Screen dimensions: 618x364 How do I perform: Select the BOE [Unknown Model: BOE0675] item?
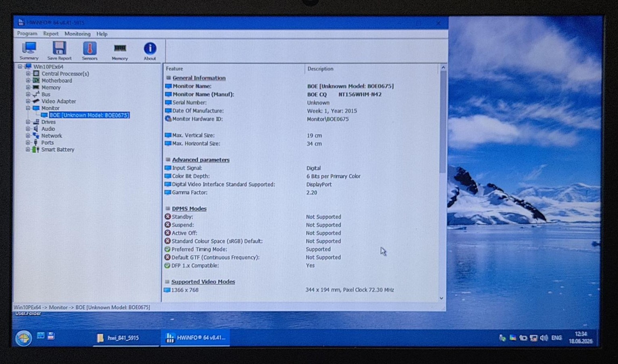click(89, 115)
